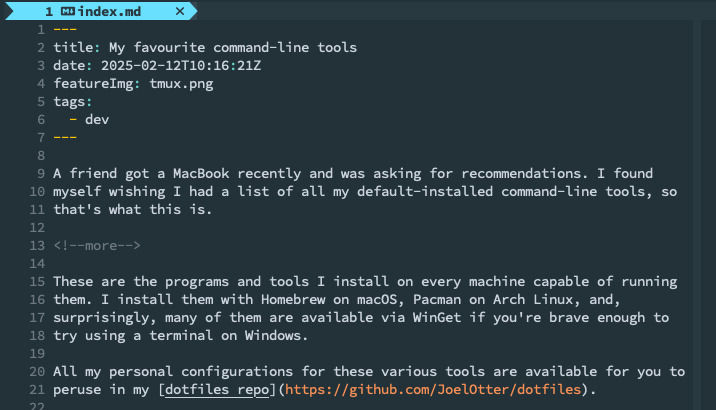Image resolution: width=716 pixels, height=410 pixels.
Task: Click the Markdown icon in the index.md tab
Action: point(67,11)
